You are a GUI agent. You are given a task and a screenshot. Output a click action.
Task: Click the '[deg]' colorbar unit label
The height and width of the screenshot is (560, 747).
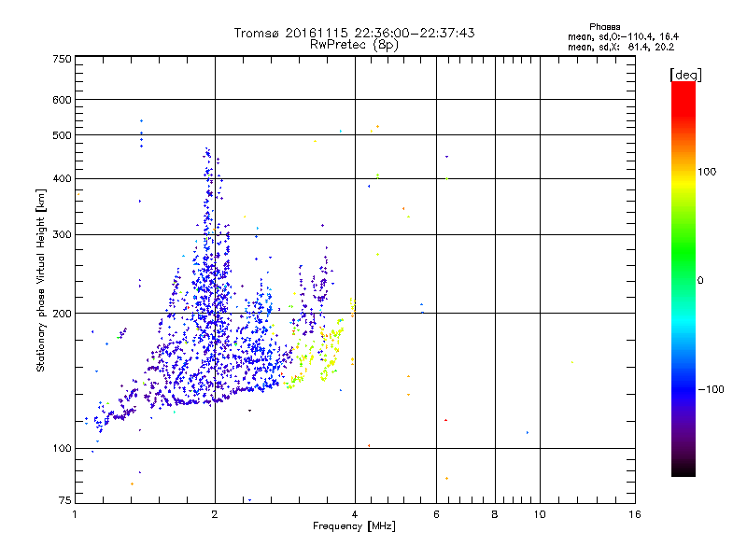[x=685, y=75]
